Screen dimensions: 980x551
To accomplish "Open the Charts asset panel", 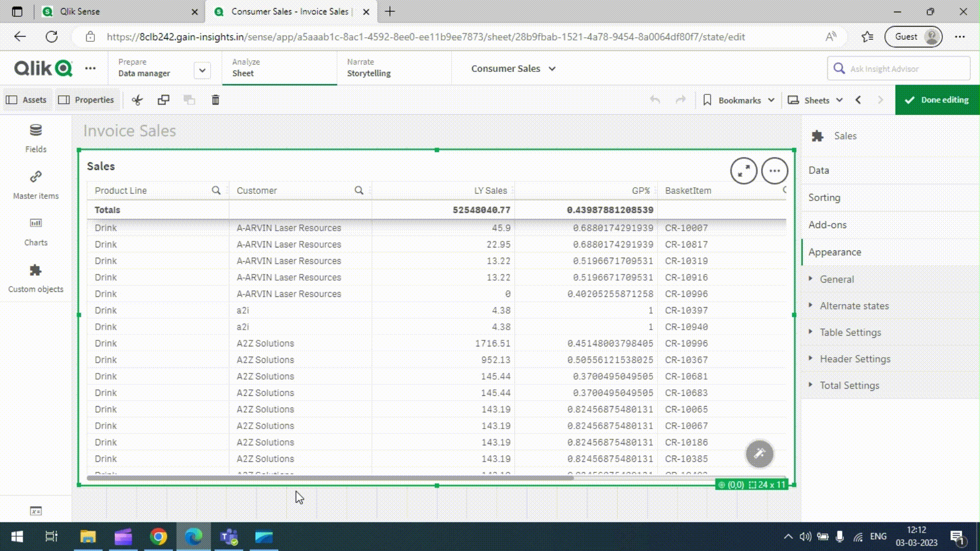I will (36, 232).
